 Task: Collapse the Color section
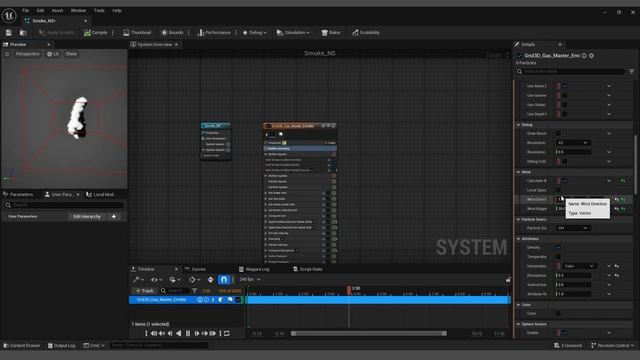518,305
